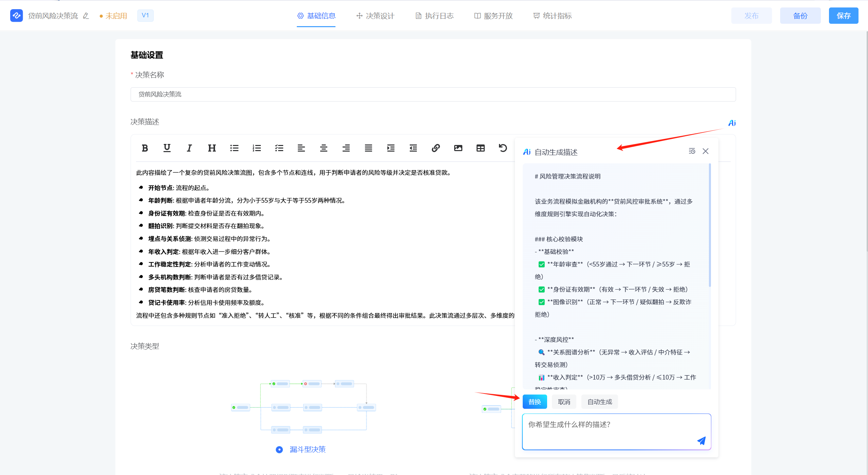Apply underline formatting in the editor
The image size is (868, 475).
[x=167, y=148]
